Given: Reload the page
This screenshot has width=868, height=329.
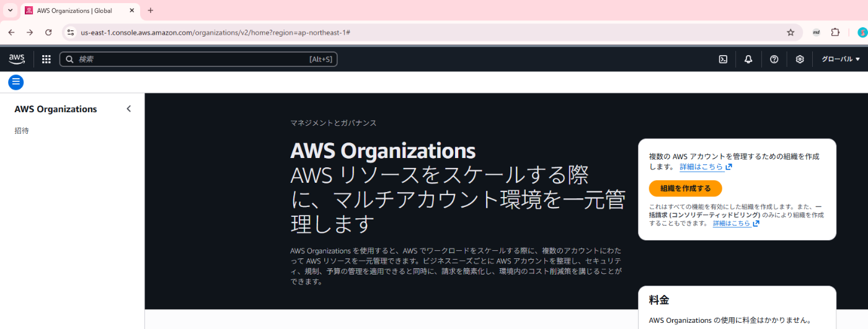Looking at the screenshot, I should point(48,32).
